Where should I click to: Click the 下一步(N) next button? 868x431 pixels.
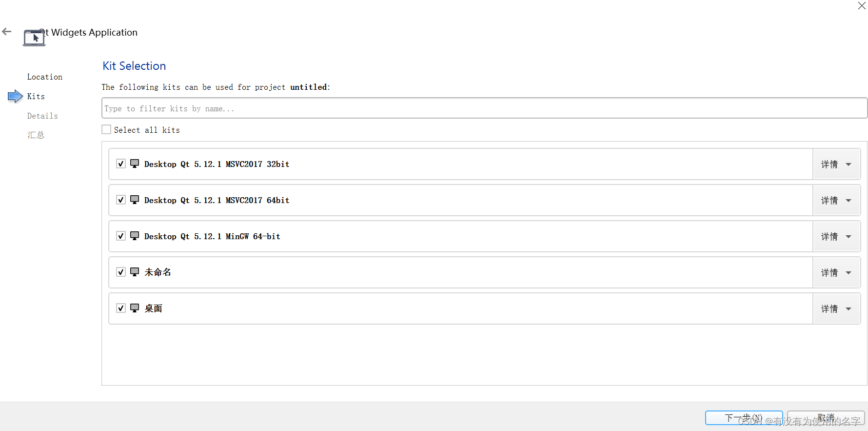tap(744, 418)
